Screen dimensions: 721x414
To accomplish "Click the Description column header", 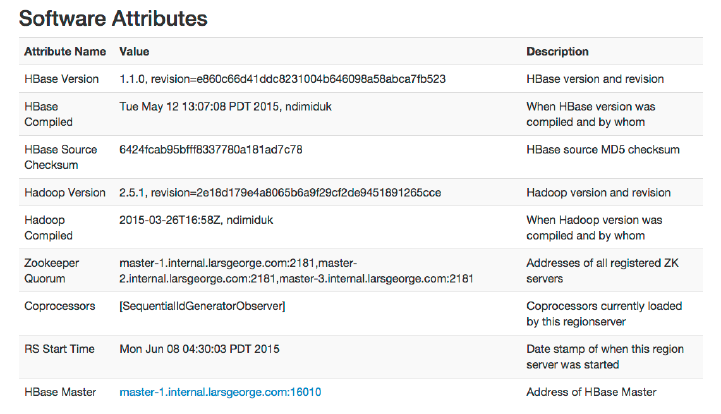I will pyautogui.click(x=557, y=51).
